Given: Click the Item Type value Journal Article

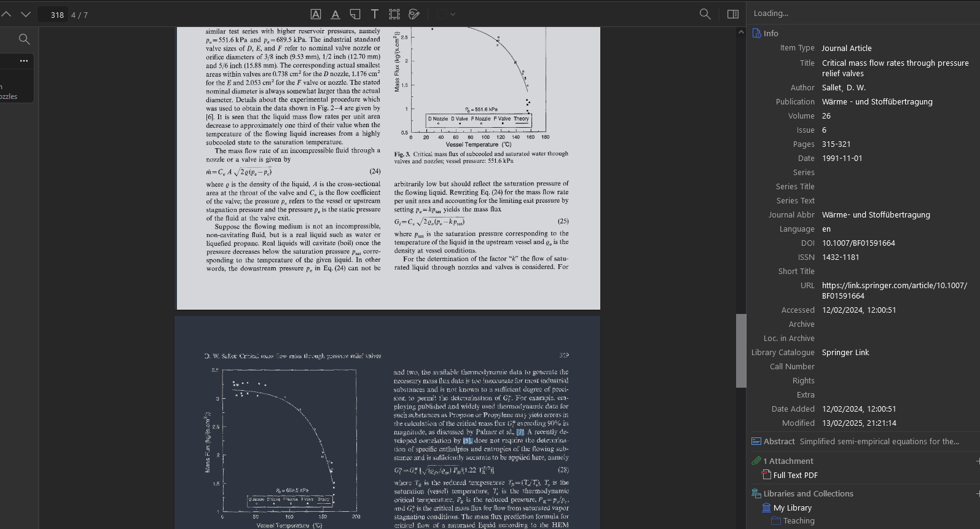Looking at the screenshot, I should point(847,48).
